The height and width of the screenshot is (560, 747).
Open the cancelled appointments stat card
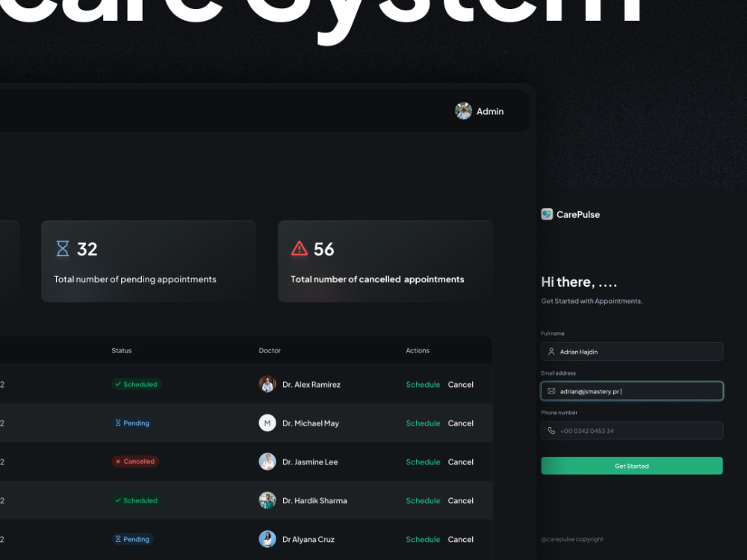pyautogui.click(x=385, y=261)
